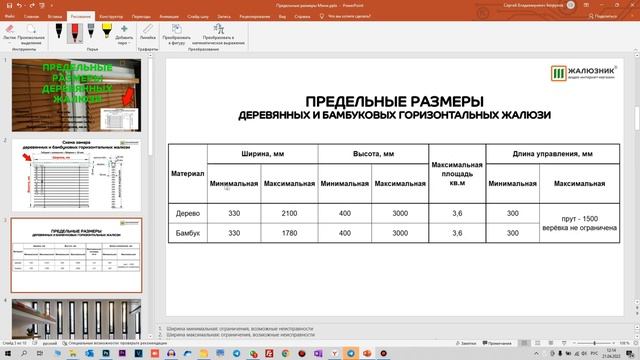Open the Add Pen (Добавить перо) dropdown
Screen dimensions: 640x360
click(x=124, y=35)
